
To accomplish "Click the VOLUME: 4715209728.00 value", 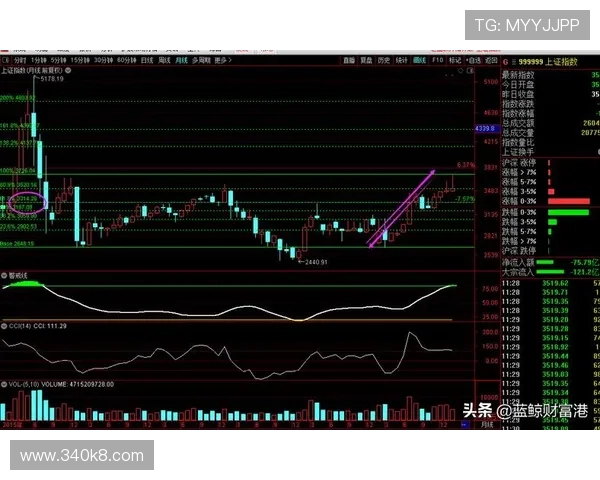I will click(78, 384).
